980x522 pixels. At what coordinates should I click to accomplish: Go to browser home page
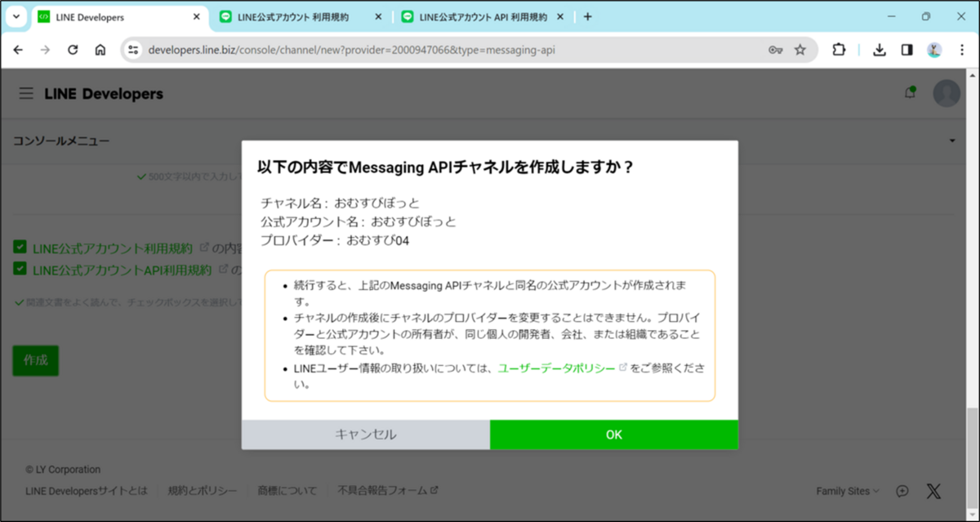tap(100, 50)
